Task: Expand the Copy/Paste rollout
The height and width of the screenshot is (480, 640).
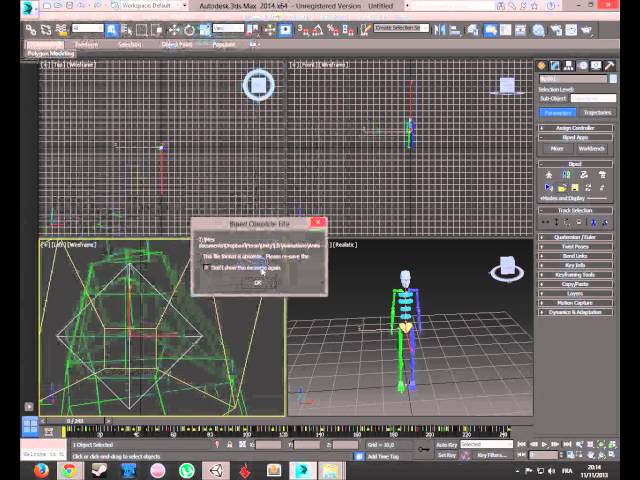Action: (575, 284)
